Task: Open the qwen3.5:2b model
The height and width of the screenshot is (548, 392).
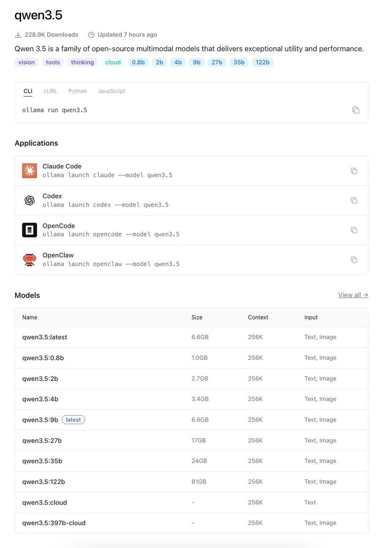Action: [40, 379]
